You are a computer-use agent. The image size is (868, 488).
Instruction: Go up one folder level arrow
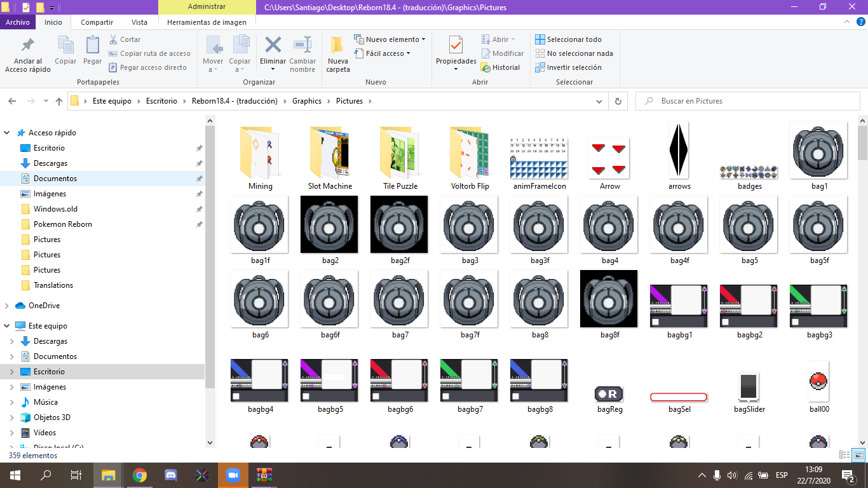[59, 101]
